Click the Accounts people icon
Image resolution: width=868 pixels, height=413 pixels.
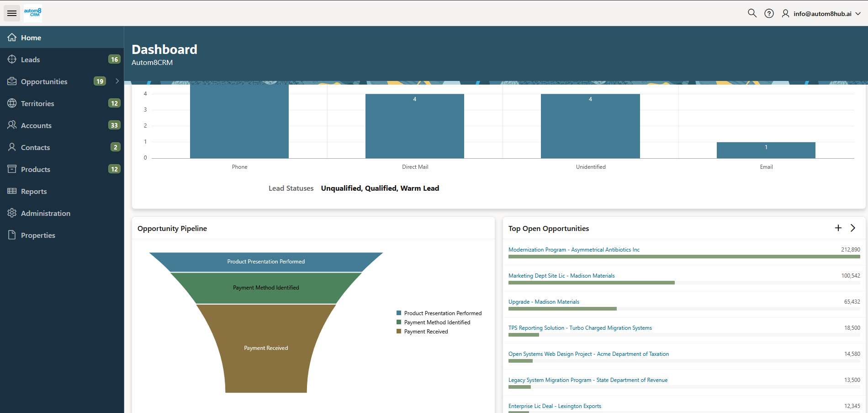point(12,125)
